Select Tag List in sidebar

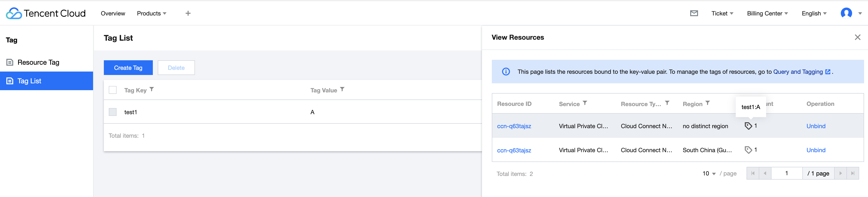(x=29, y=81)
